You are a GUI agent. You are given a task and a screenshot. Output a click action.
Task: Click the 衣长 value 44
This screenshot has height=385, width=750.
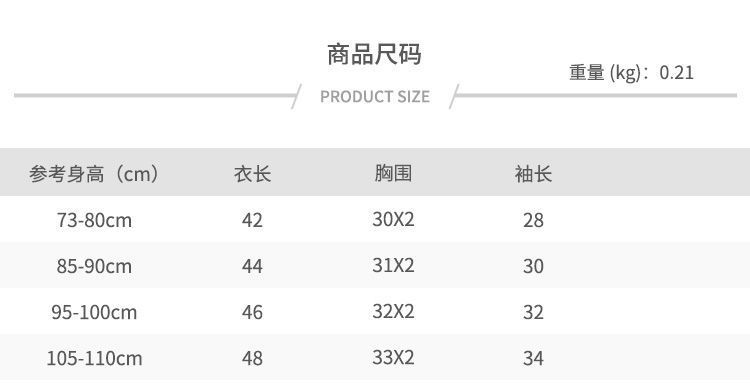[x=252, y=266]
